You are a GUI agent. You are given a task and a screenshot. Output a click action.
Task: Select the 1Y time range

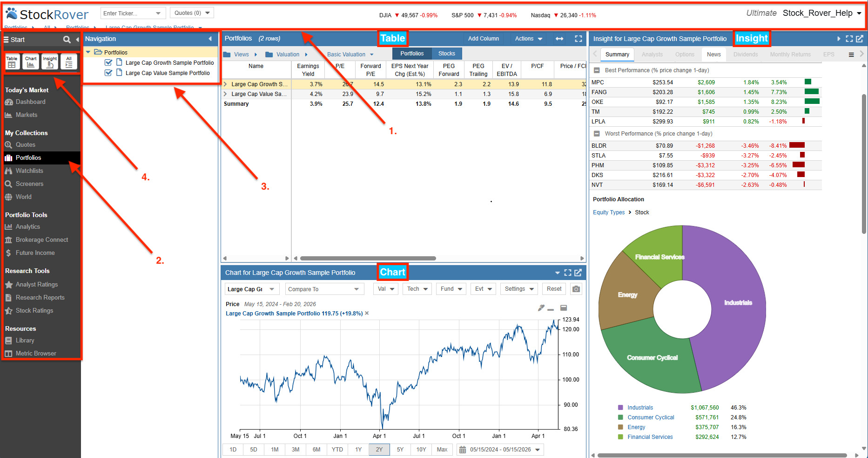(358, 450)
